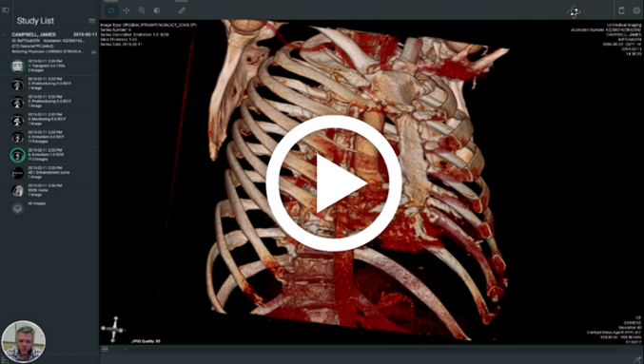This screenshot has width=644, height=364.
Task: Open series 3 Premonitoring thumbnail
Action: tap(17, 102)
